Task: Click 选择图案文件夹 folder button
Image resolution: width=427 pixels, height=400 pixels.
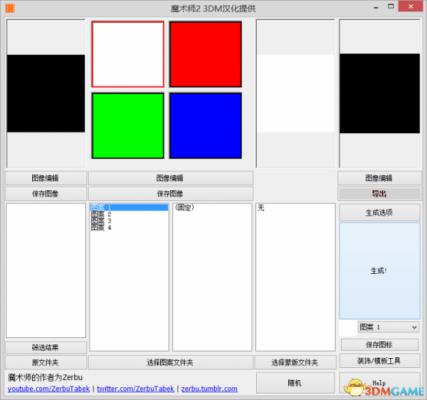Action: 170,362
